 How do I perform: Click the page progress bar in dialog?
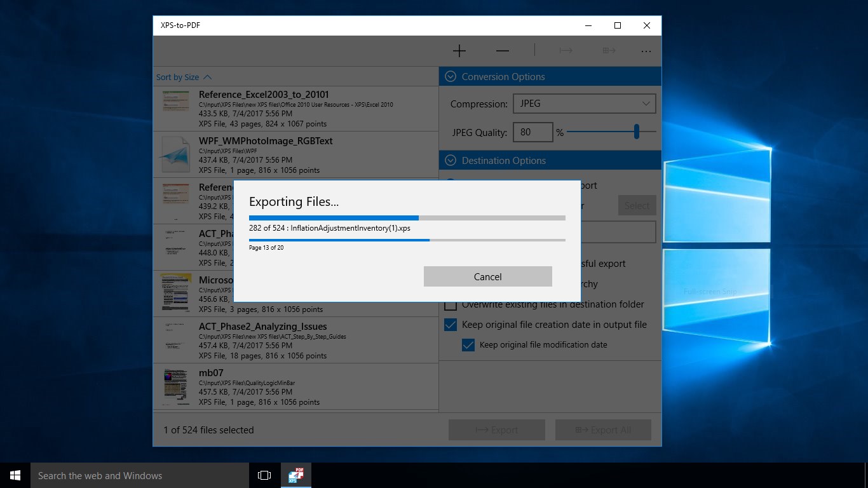[407, 240]
